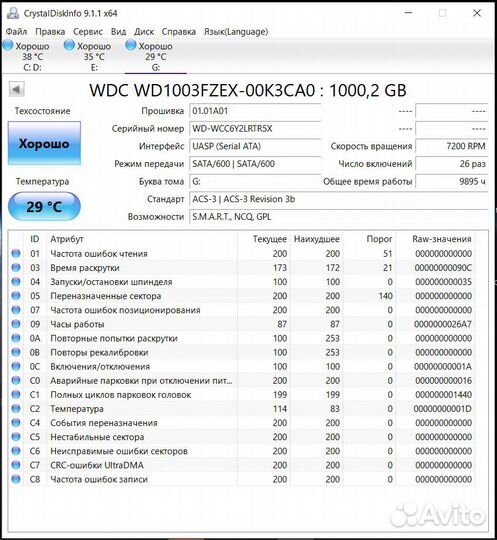Viewport: 497px width, 540px height.
Task: Click the serial number field WD-WCC6Y2LRTR5X
Action: (x=255, y=129)
